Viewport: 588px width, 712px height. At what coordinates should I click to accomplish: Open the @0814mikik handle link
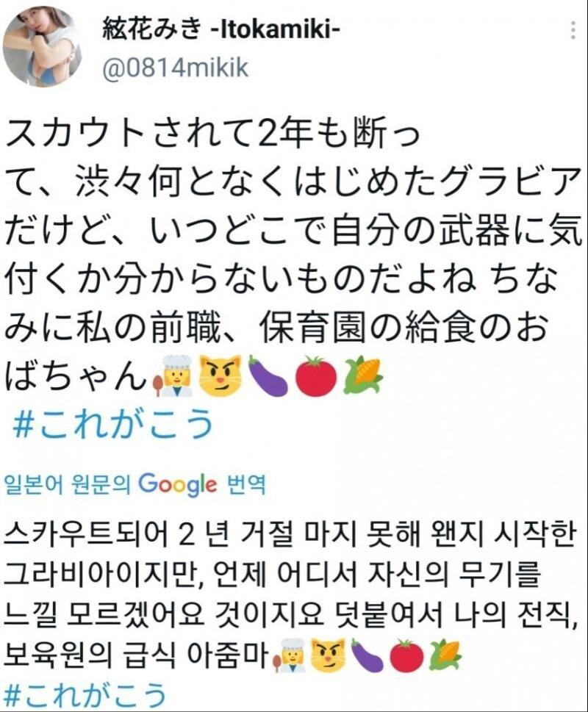[176, 68]
